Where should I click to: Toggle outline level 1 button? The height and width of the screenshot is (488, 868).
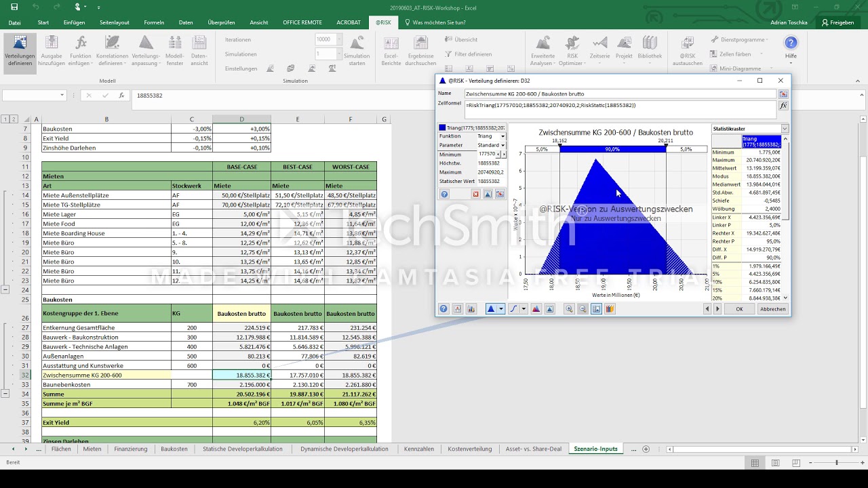[5, 119]
